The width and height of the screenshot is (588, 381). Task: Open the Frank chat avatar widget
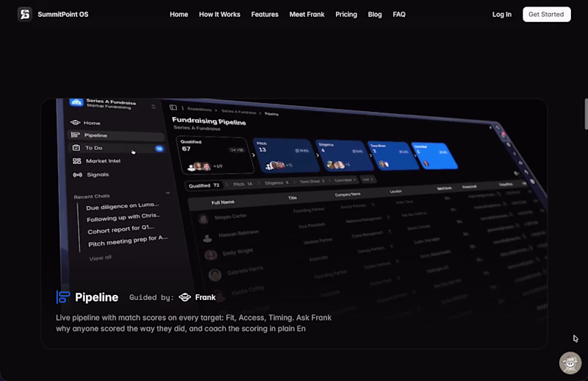pos(570,363)
